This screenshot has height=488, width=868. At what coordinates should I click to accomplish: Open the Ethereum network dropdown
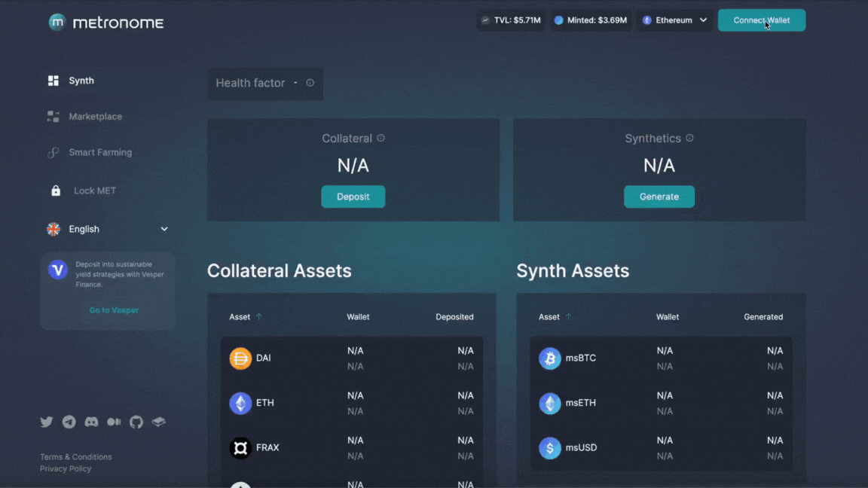click(x=674, y=20)
